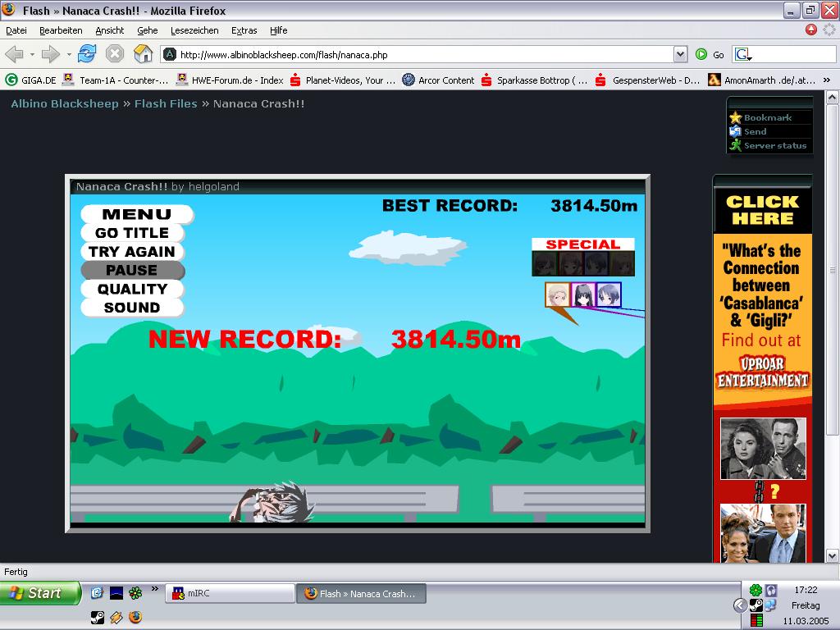Open the Back button history dropdown arrow

click(x=32, y=54)
